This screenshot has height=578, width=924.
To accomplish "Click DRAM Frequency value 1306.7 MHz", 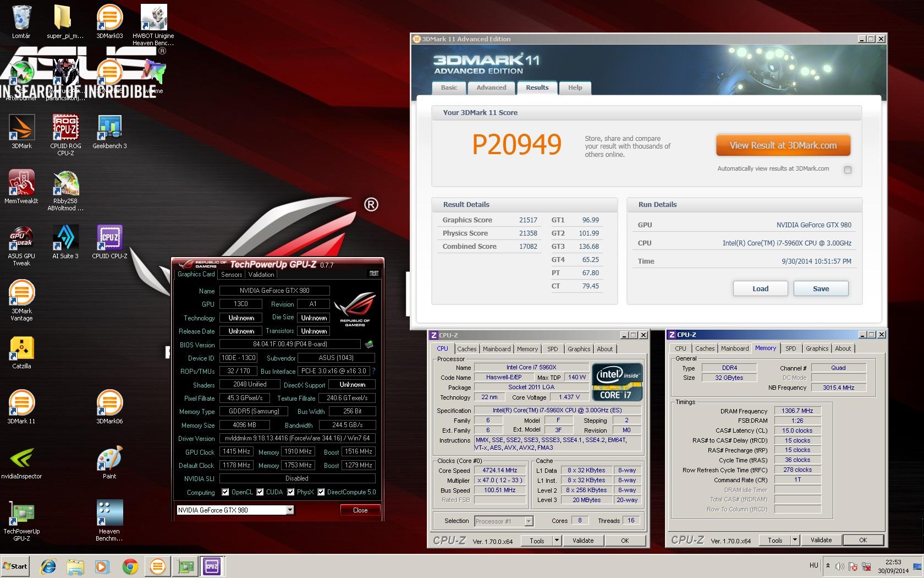I will click(x=798, y=411).
